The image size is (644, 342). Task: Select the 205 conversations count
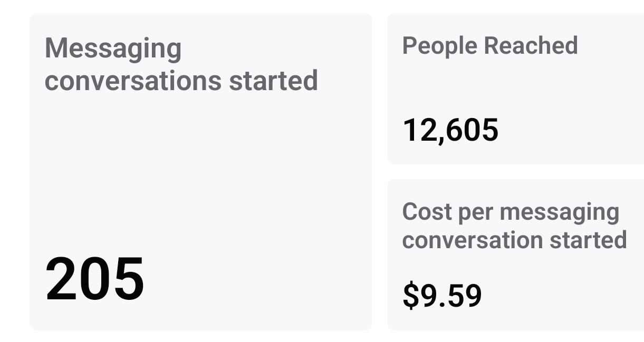pyautogui.click(x=95, y=279)
